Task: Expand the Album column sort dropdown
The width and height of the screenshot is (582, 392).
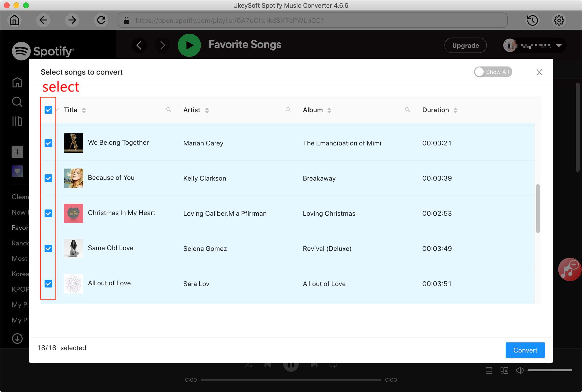Action: pyautogui.click(x=329, y=110)
